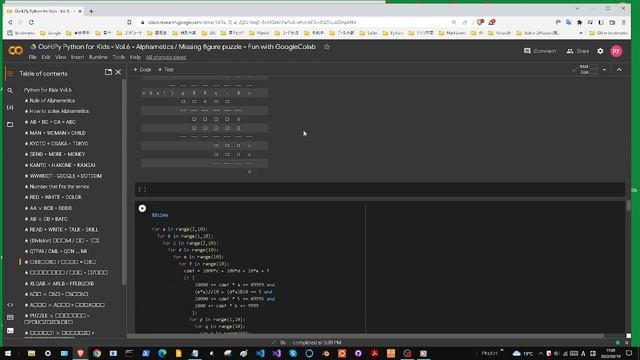Open the Insert menu
640x360 pixels.
click(77, 58)
